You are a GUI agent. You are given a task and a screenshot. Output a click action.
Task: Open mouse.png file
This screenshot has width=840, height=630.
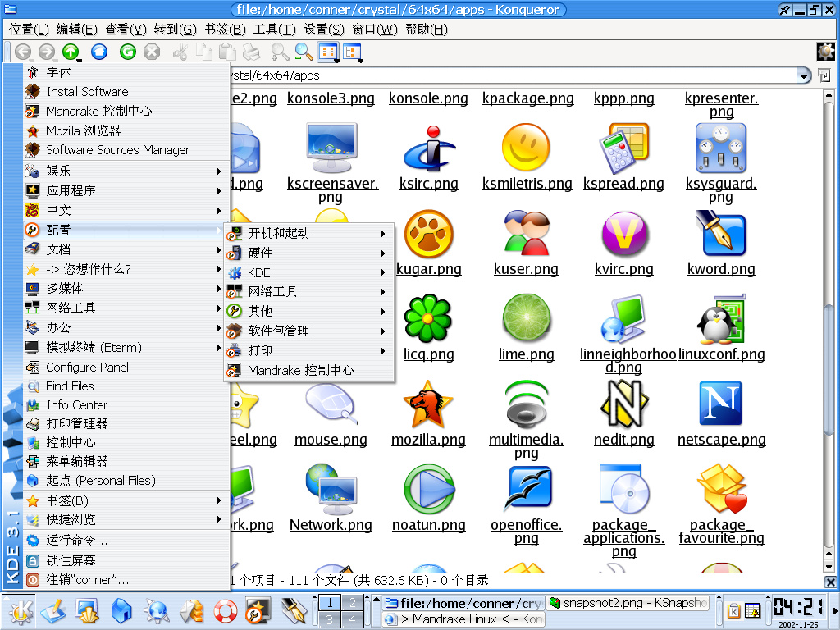[331, 404]
